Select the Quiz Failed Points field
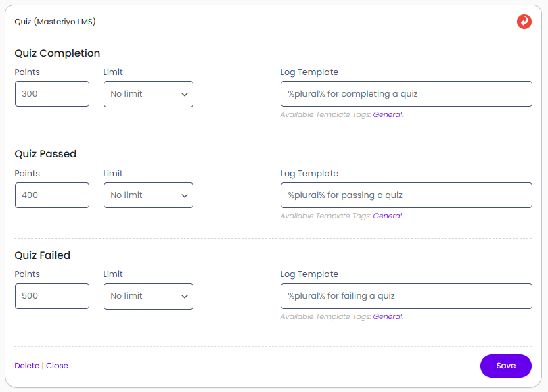The height and width of the screenshot is (392, 548). (x=52, y=296)
